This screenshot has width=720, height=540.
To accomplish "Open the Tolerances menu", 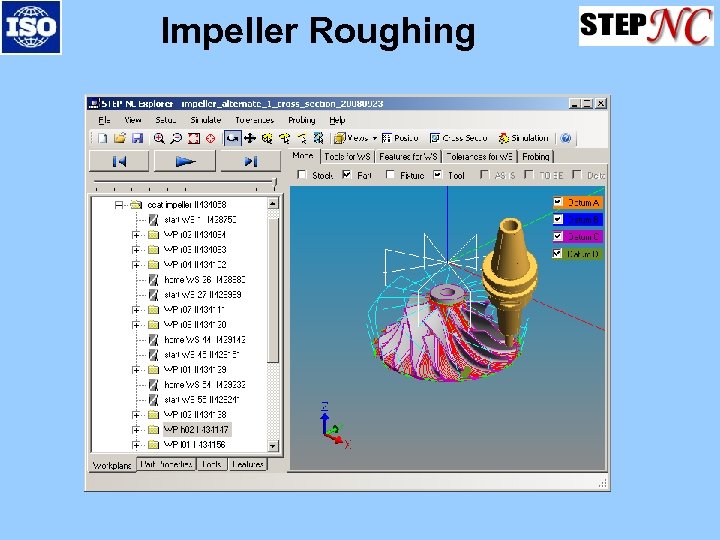I will pos(255,120).
